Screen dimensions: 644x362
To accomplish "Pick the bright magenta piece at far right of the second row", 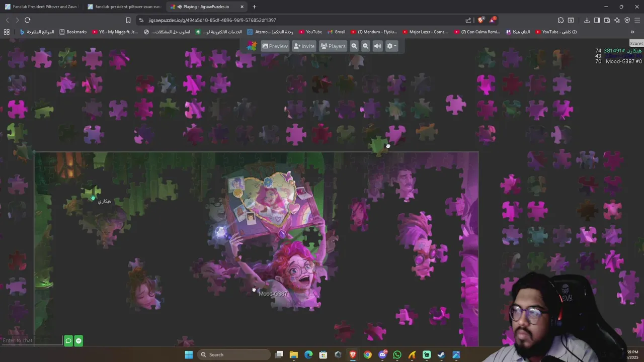I will [486, 84].
